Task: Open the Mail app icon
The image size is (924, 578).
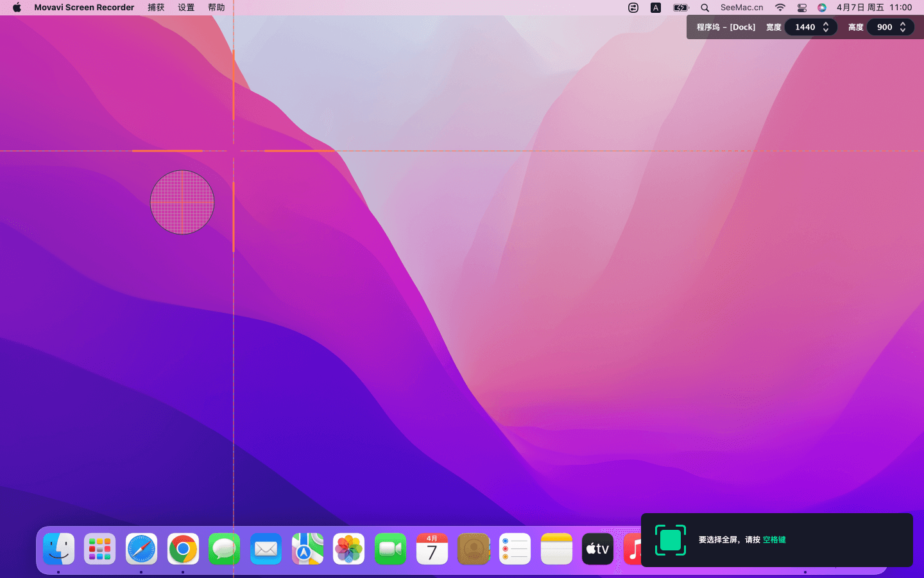Action: click(266, 549)
